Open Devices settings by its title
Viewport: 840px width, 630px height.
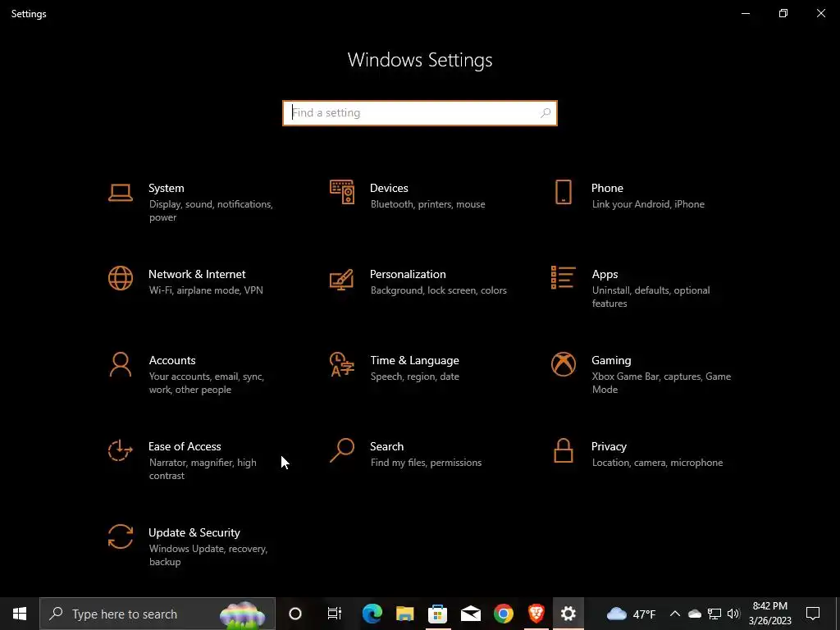(x=389, y=188)
